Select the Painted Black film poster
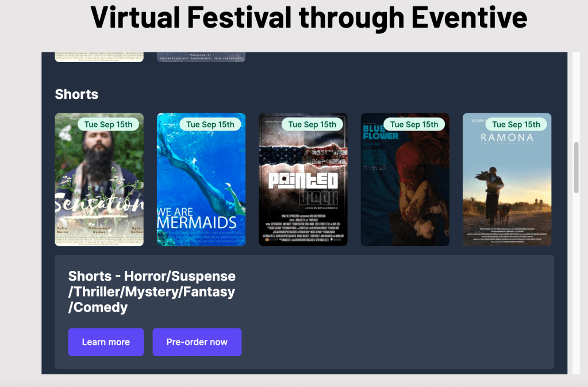Viewport: 588px width, 387px height. pyautogui.click(x=303, y=190)
